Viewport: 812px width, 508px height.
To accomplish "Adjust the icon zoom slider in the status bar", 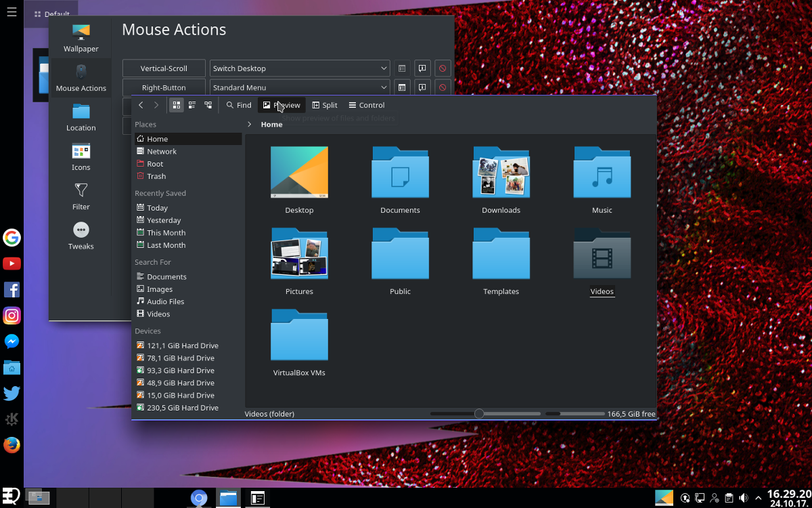I will tap(485, 413).
